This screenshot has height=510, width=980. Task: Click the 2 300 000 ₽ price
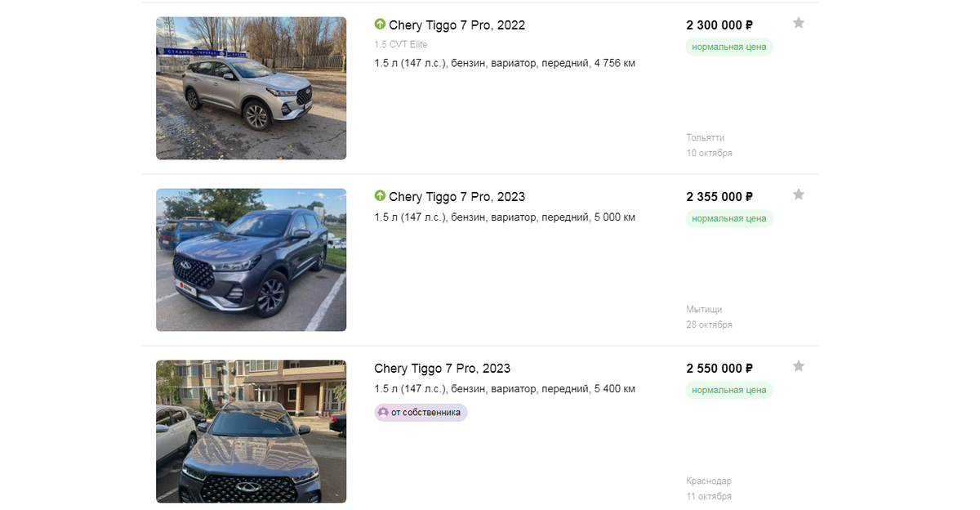click(x=719, y=25)
